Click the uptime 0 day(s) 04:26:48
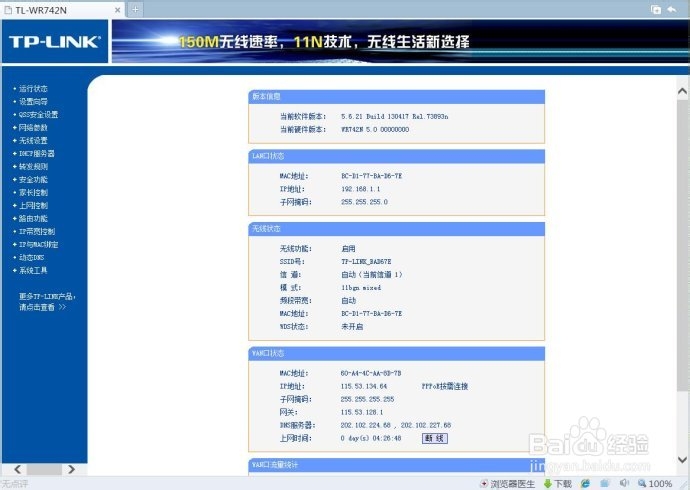690x490 pixels. [371, 438]
